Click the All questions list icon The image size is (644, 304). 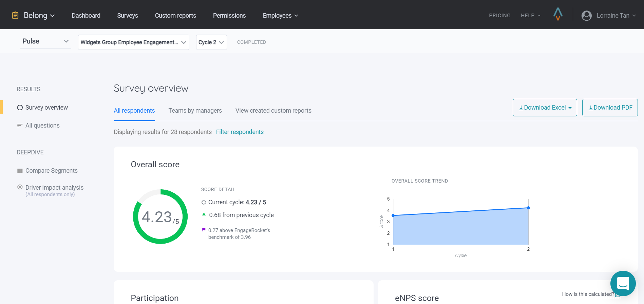[x=20, y=126]
